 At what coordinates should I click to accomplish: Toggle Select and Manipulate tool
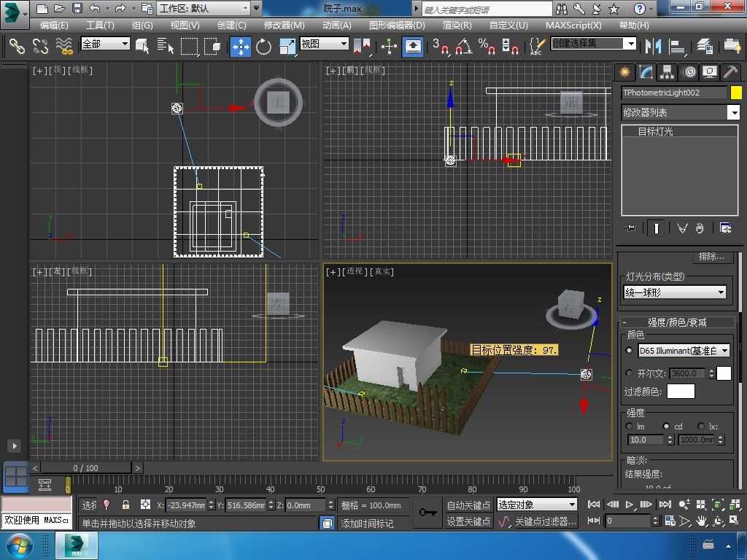[389, 46]
